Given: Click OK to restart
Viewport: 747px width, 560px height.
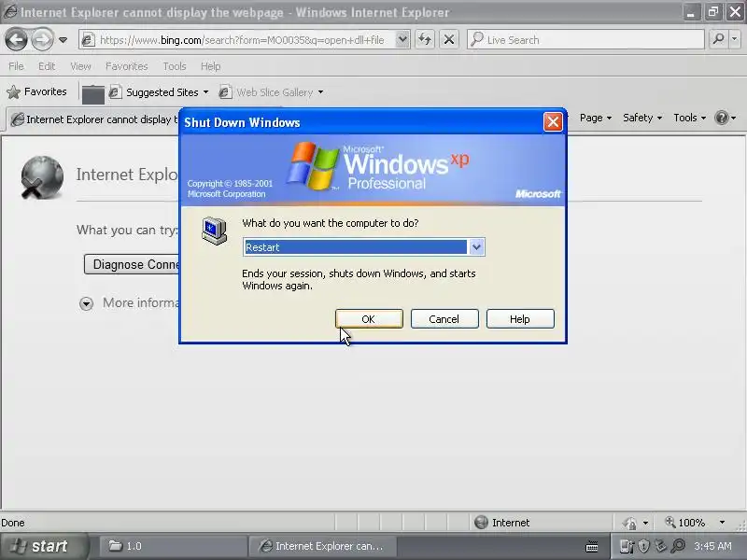Looking at the screenshot, I should click(x=369, y=319).
